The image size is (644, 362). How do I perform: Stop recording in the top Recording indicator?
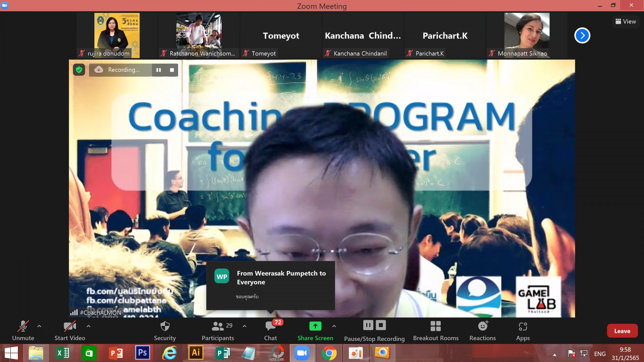(172, 70)
